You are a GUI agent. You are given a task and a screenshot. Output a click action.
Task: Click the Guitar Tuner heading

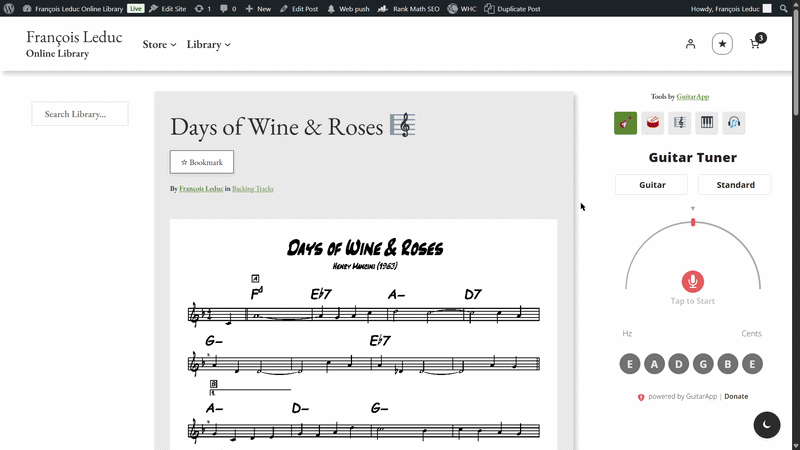coord(692,157)
